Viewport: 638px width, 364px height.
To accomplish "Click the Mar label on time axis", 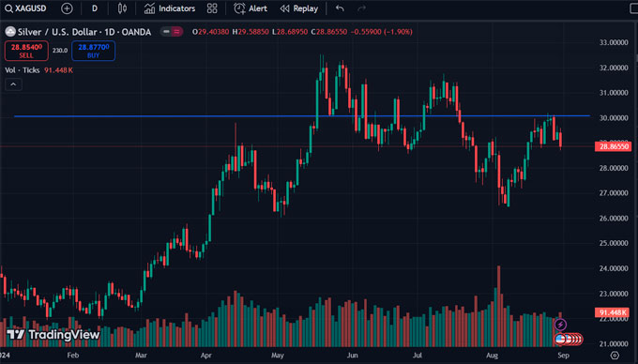I will click(x=141, y=356).
